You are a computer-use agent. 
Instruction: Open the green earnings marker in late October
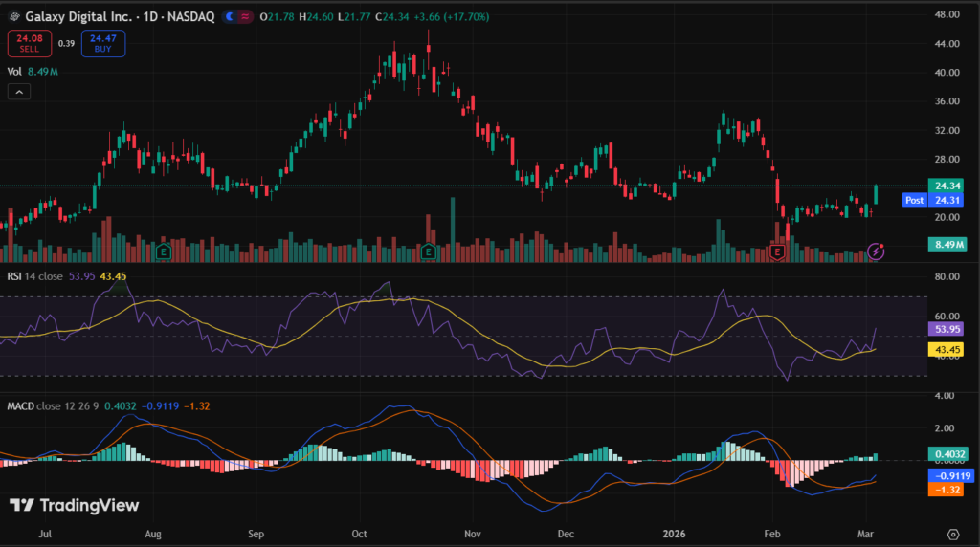pos(429,252)
